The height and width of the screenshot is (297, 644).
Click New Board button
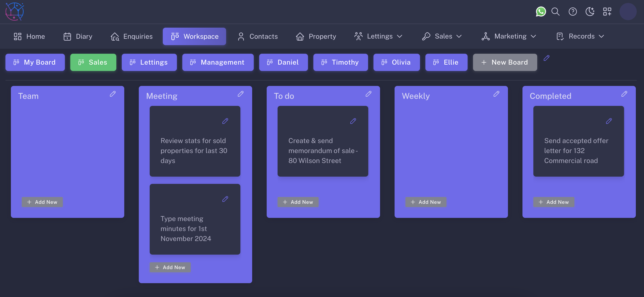pos(505,62)
